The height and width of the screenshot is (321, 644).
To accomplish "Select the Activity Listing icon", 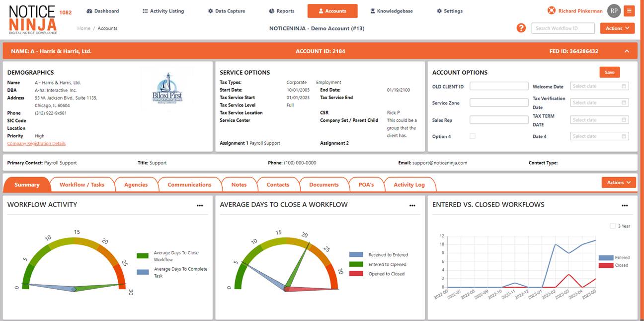I will tap(146, 10).
